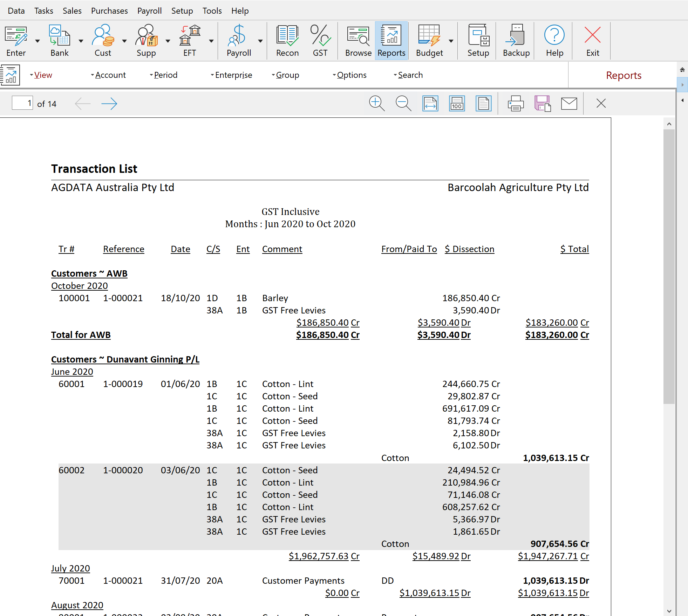Fit report to page width
Image resolution: width=688 pixels, height=616 pixels.
pos(430,103)
